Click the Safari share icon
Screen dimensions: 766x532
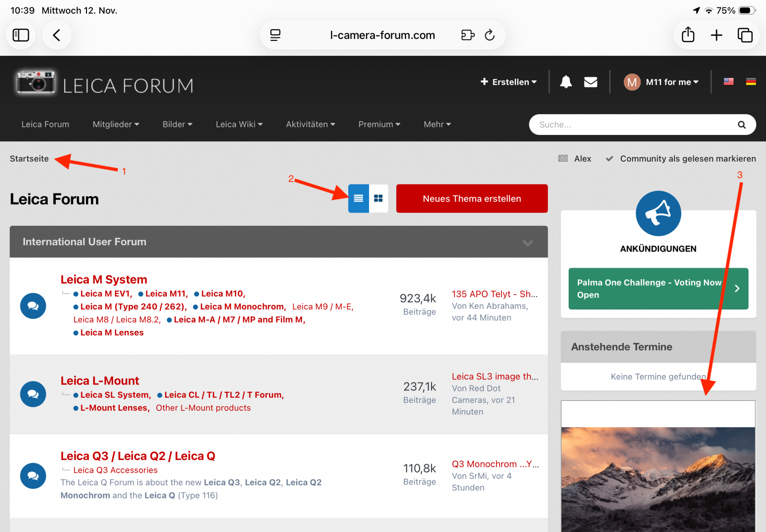click(x=688, y=35)
